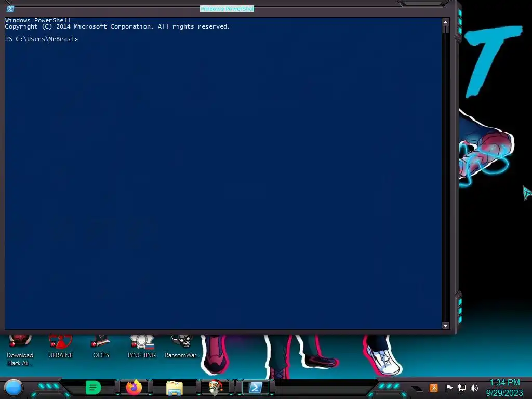The image size is (532, 399).
Task: Select the LYNCHING desktop icon
Action: 142,346
